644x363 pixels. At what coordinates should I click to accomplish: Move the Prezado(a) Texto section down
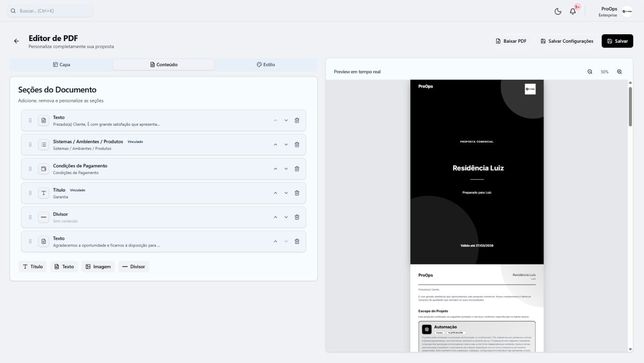pyautogui.click(x=286, y=120)
